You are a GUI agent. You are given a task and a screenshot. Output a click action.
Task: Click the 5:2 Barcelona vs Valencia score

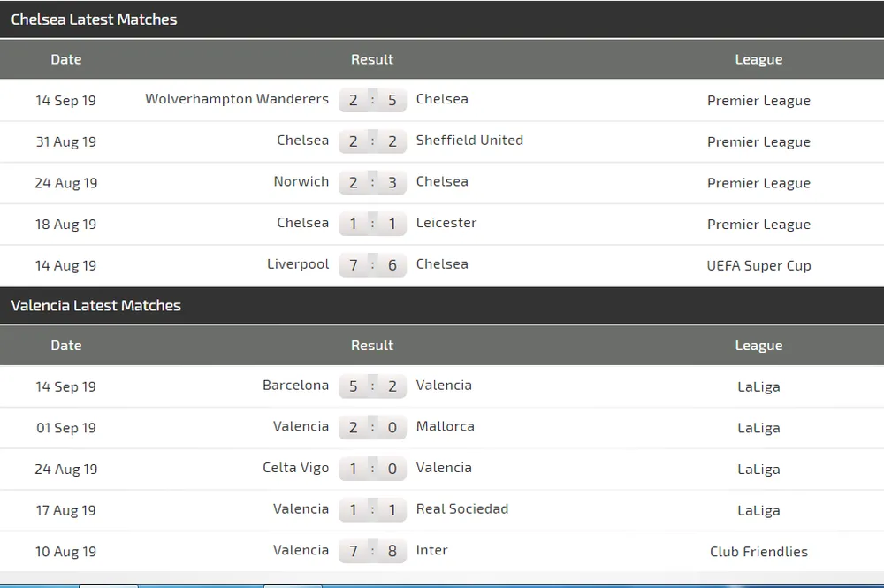coord(372,386)
